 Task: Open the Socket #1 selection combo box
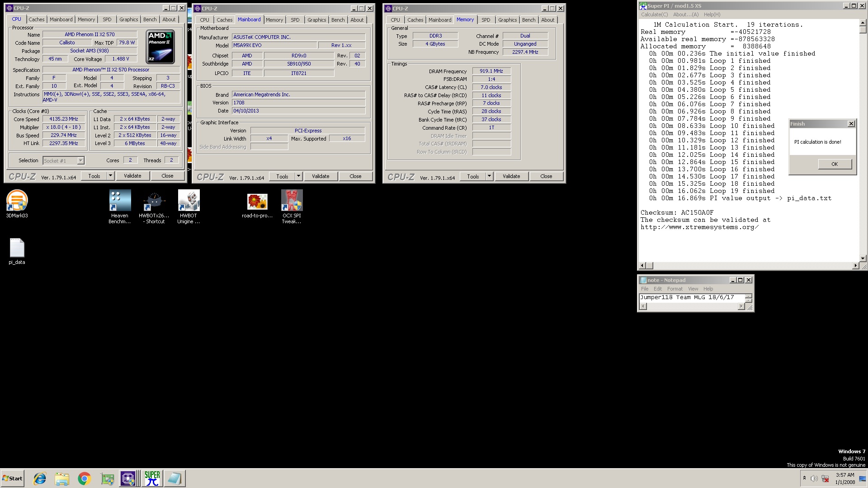[x=63, y=160]
